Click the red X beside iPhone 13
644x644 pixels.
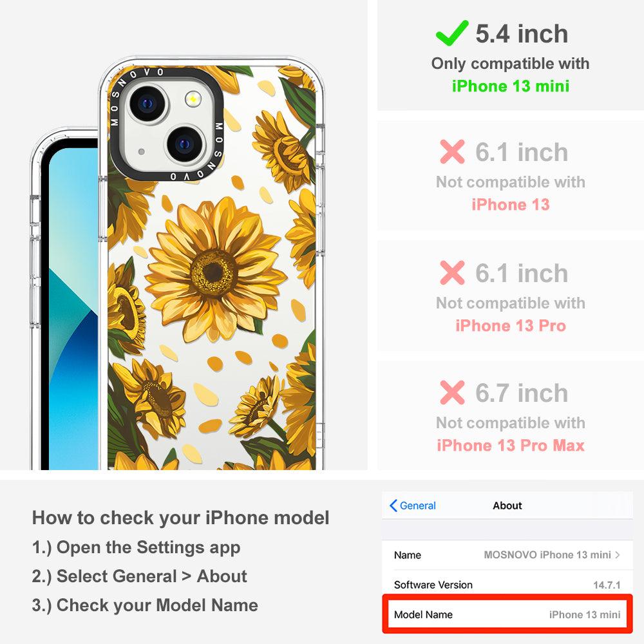point(452,151)
